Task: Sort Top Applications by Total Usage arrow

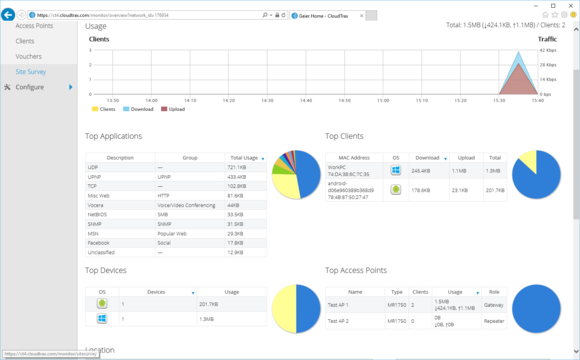Action: (x=263, y=159)
